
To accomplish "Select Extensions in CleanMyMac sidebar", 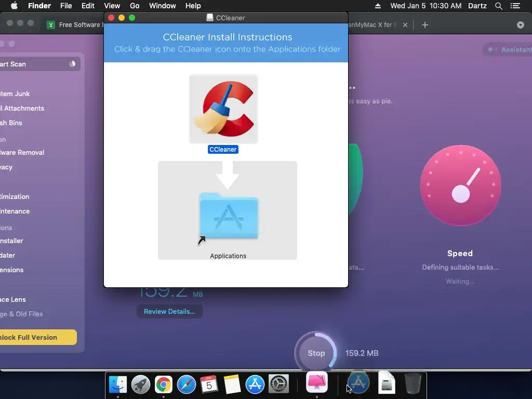I will click(x=12, y=270).
